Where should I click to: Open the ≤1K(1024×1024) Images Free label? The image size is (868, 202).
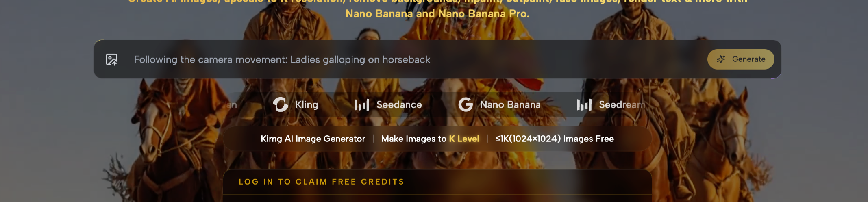coord(554,139)
